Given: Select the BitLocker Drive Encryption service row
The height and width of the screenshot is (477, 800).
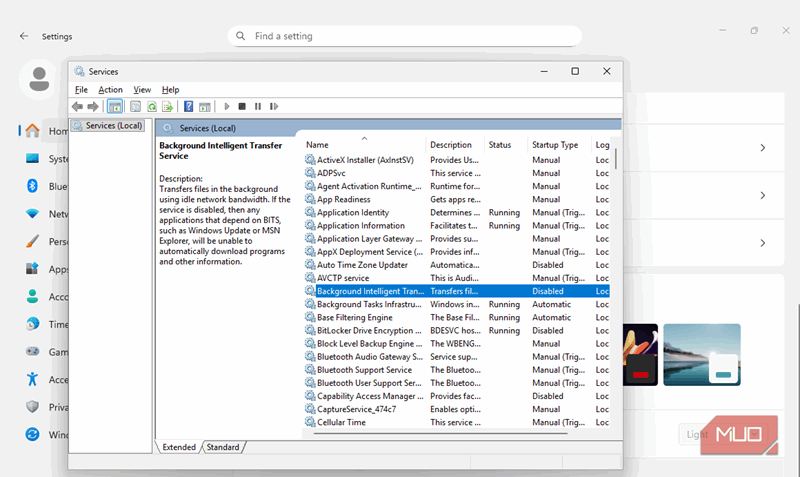Looking at the screenshot, I should click(364, 331).
